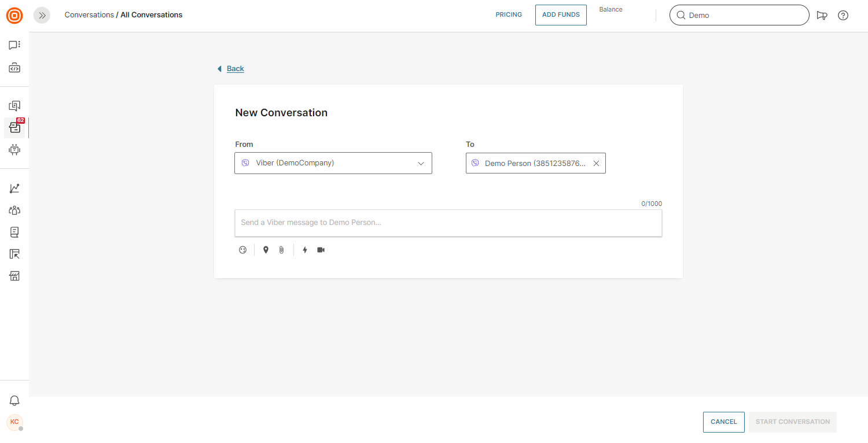The image size is (868, 443).
Task: Click the attachment paperclip icon
Action: [281, 250]
